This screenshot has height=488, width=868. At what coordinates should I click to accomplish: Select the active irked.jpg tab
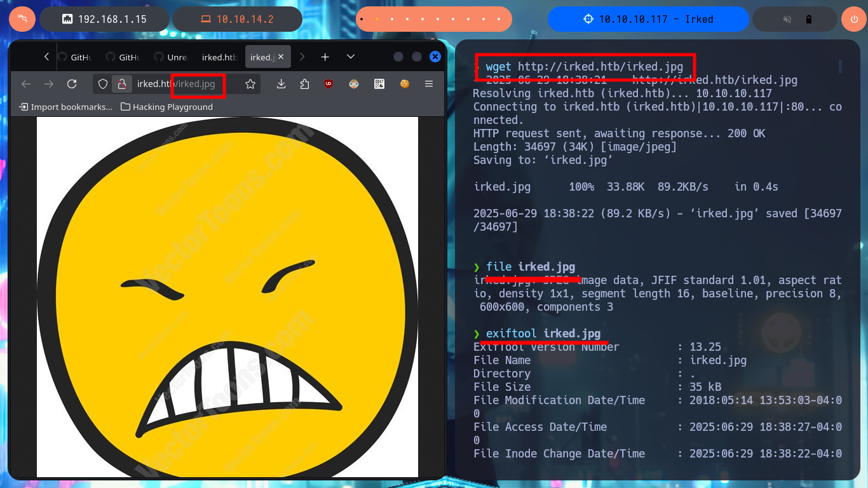coord(262,57)
